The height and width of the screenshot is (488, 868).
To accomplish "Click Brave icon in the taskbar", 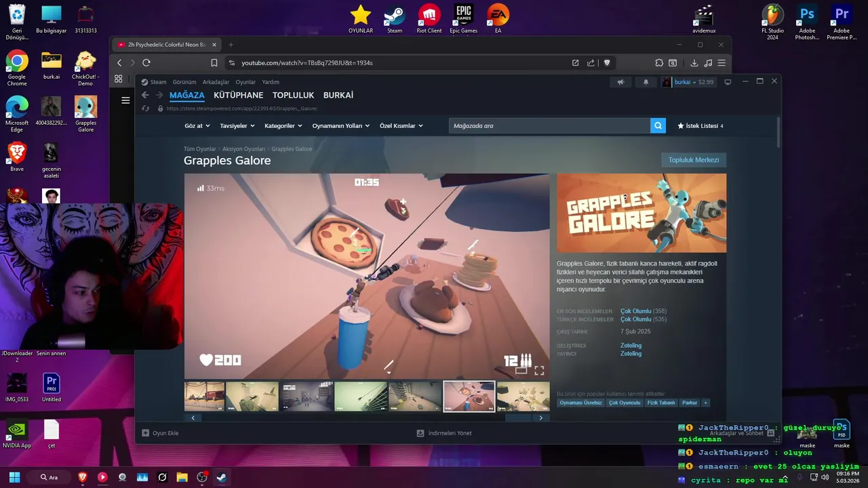I will click(83, 477).
